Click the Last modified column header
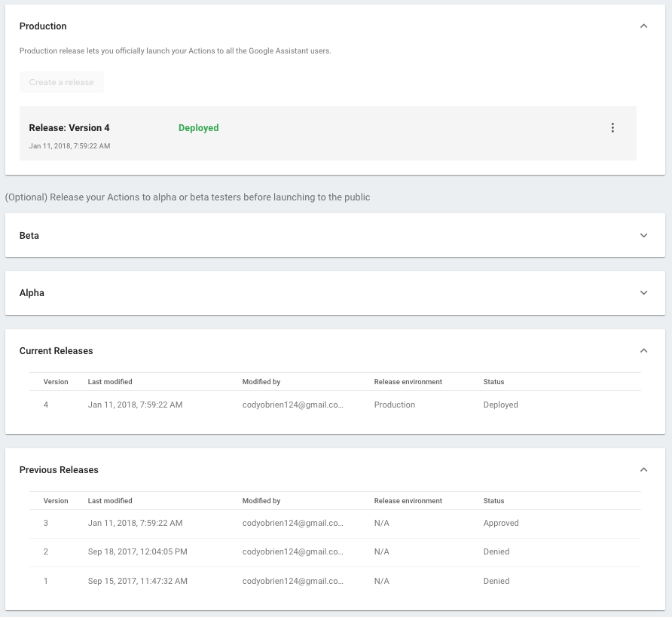672x617 pixels. pos(110,382)
